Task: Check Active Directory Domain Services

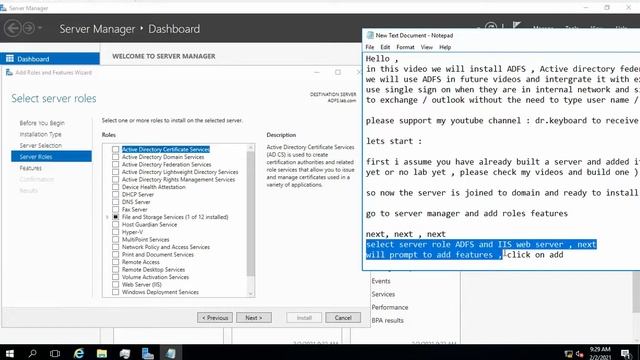Action: 116,157
